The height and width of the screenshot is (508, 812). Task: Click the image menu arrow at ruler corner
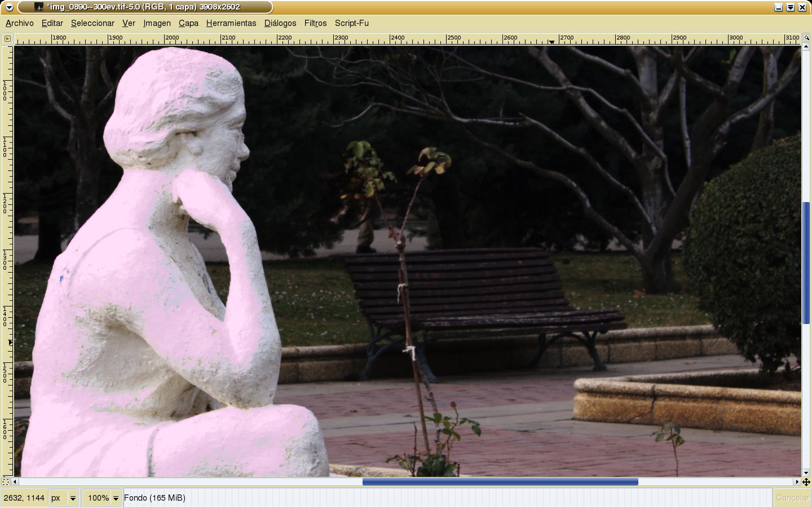tap(7, 39)
